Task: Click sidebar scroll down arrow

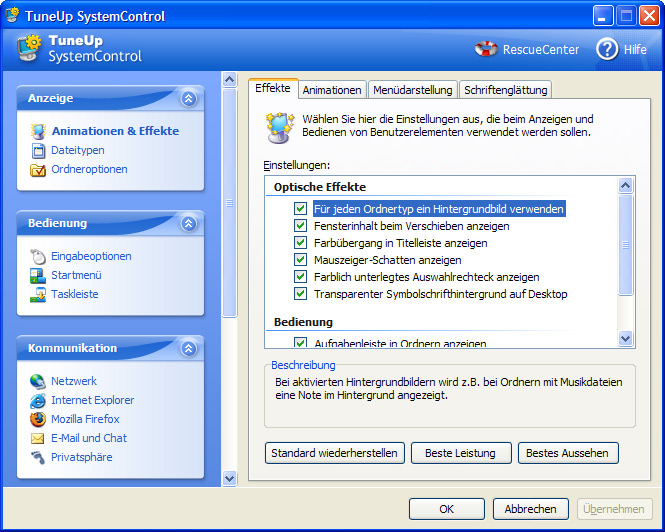Action: [229, 479]
